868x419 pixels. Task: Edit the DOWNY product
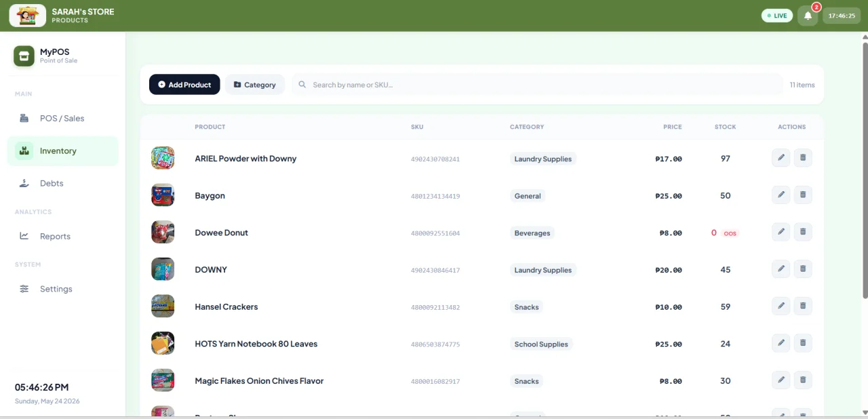(x=781, y=269)
